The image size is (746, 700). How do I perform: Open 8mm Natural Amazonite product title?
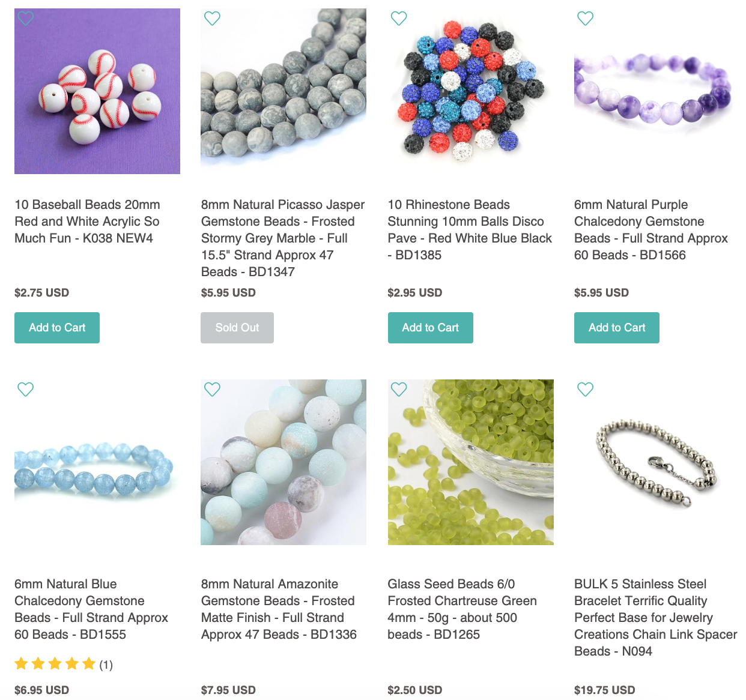[279, 609]
